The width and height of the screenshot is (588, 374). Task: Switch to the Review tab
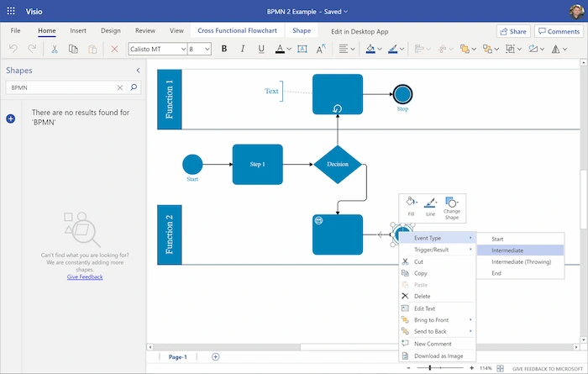coord(145,31)
